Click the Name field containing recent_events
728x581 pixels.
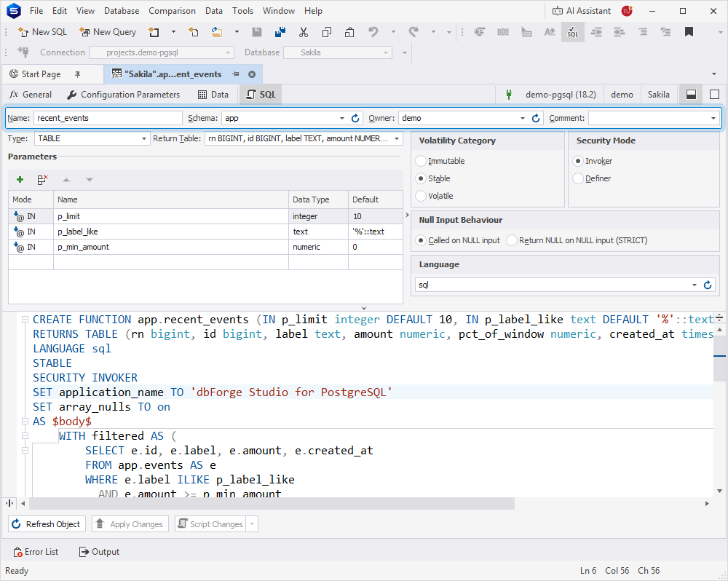tap(108, 118)
